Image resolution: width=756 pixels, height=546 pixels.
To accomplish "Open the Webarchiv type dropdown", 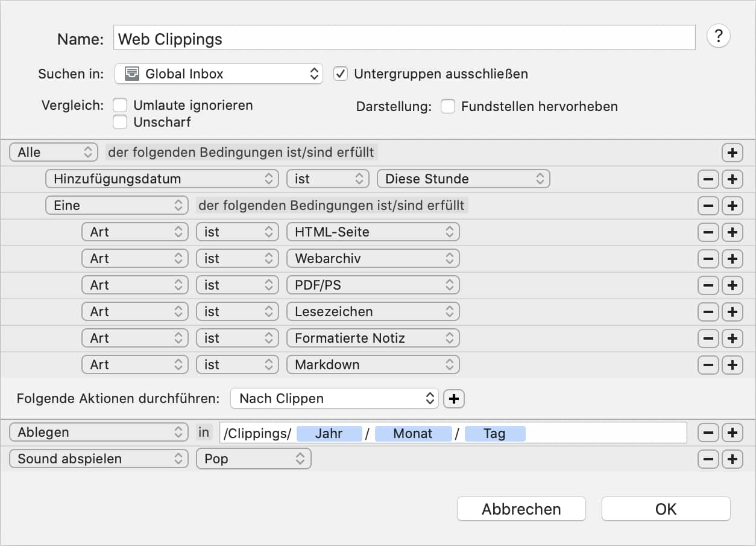I will 373,259.
